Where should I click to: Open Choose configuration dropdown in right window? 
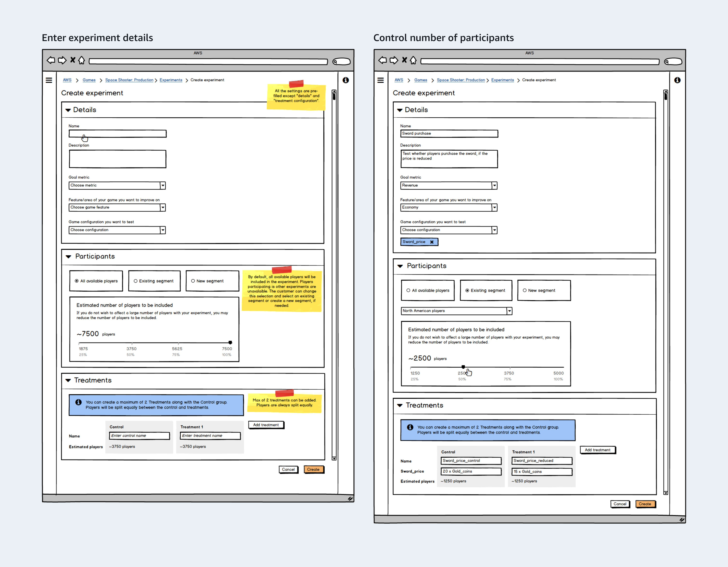[x=449, y=230]
